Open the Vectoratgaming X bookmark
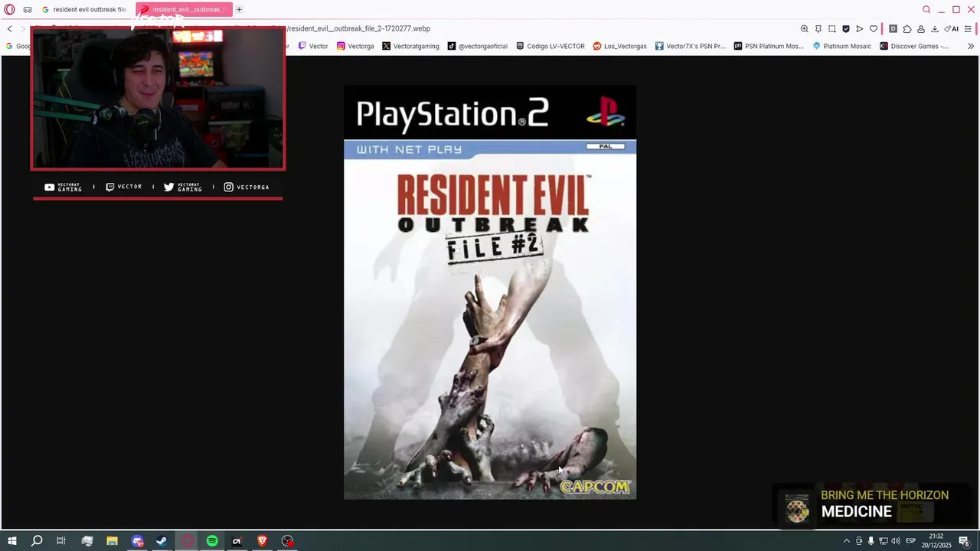The width and height of the screenshot is (980, 551). pyautogui.click(x=411, y=46)
